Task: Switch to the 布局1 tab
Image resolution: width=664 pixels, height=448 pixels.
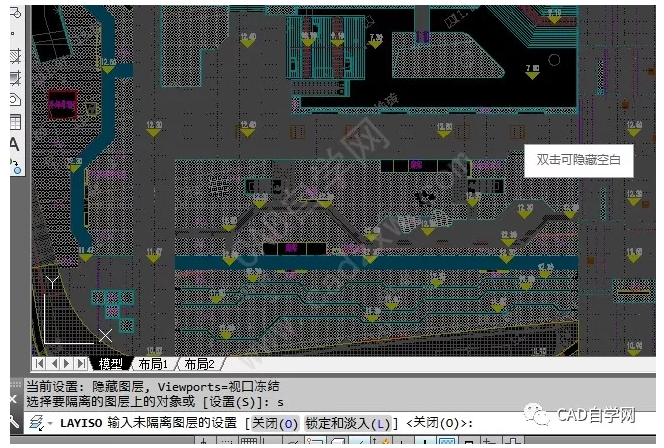Action: pyautogui.click(x=153, y=364)
